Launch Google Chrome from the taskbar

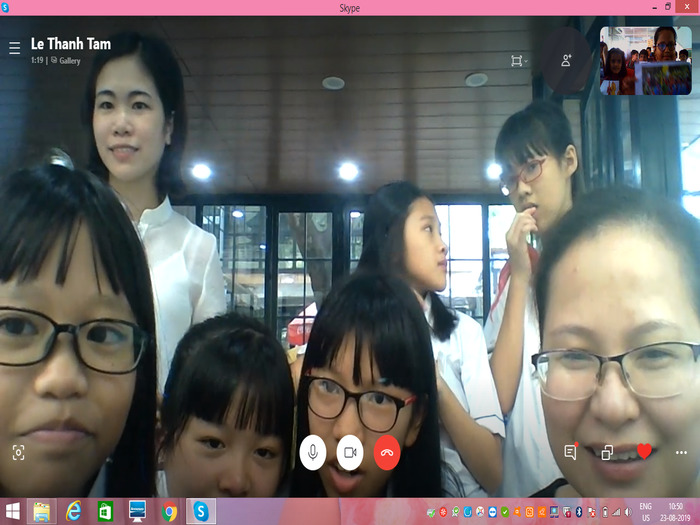coord(169,512)
